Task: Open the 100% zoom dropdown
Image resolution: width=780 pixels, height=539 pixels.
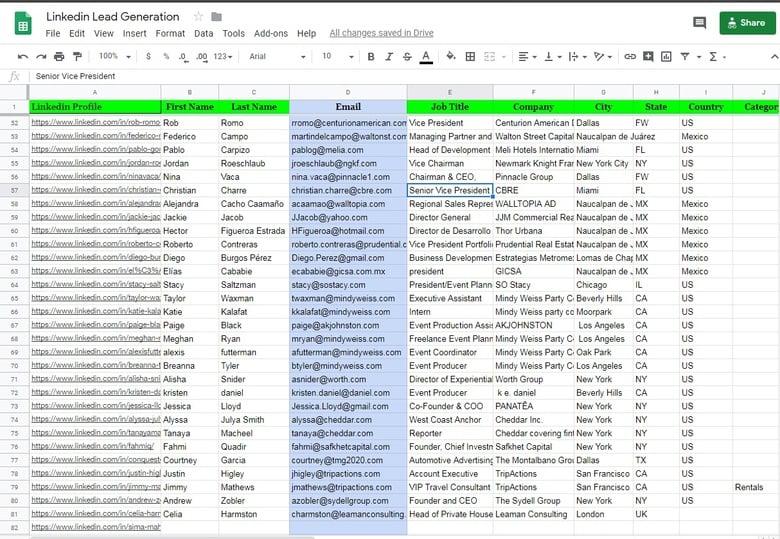Action: pos(114,56)
